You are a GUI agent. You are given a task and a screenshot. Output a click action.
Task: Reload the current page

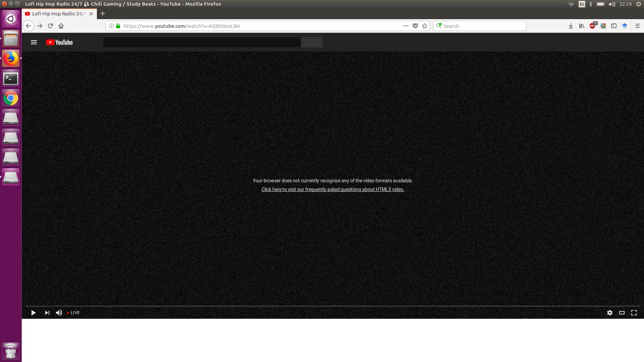click(x=50, y=26)
